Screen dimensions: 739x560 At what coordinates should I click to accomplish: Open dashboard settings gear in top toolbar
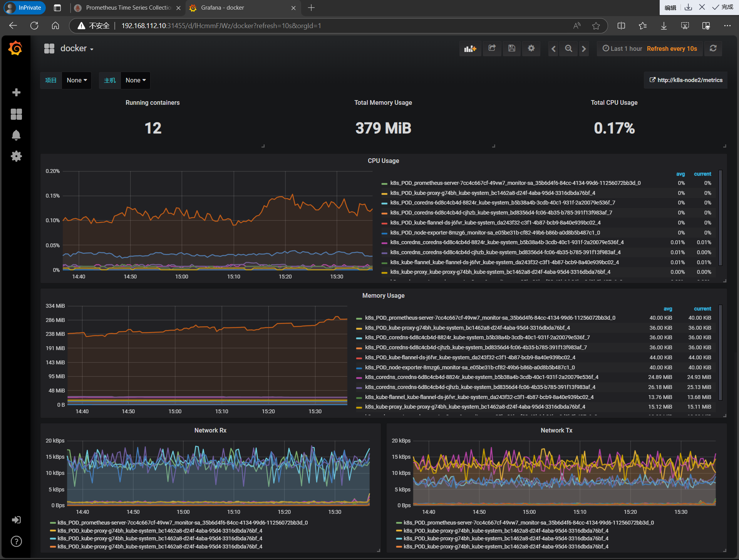[531, 49]
